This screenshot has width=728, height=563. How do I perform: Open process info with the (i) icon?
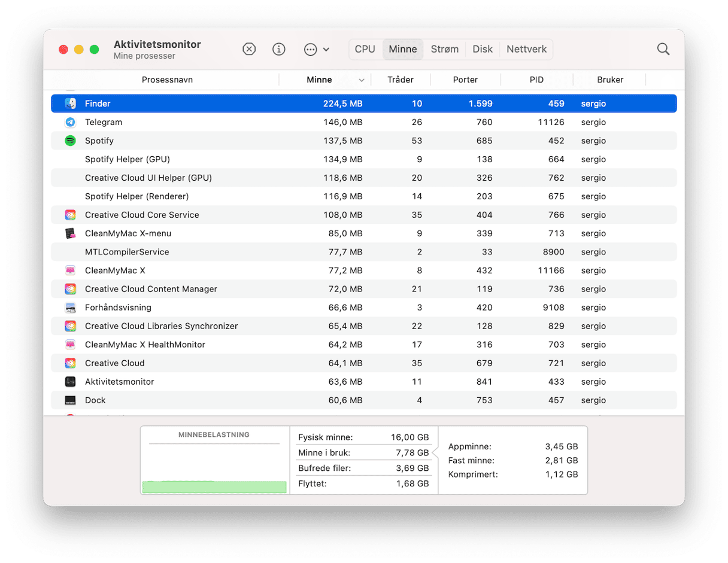pyautogui.click(x=279, y=49)
